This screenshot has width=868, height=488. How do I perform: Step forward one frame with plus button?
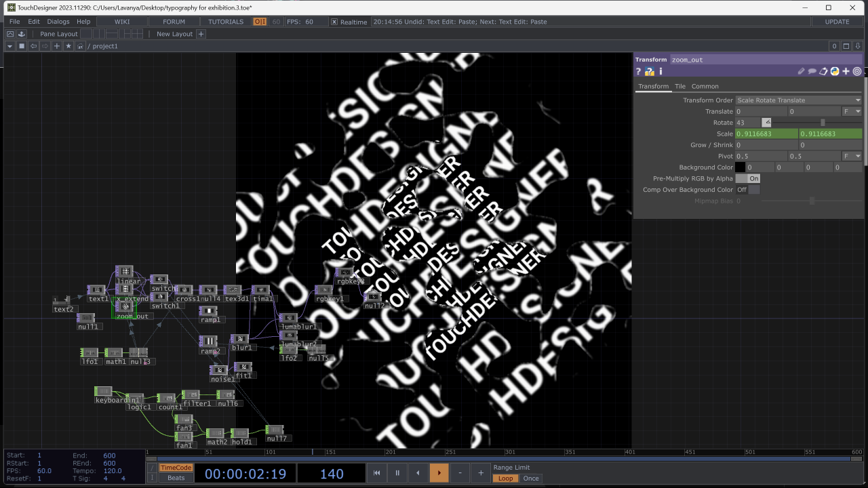(x=481, y=473)
